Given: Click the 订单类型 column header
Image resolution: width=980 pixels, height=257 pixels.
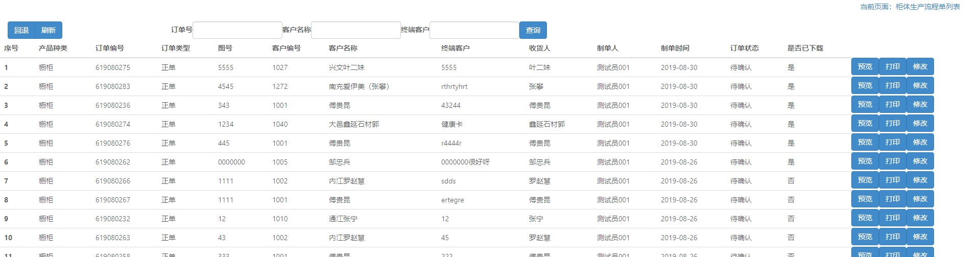Looking at the screenshot, I should tap(176, 48).
